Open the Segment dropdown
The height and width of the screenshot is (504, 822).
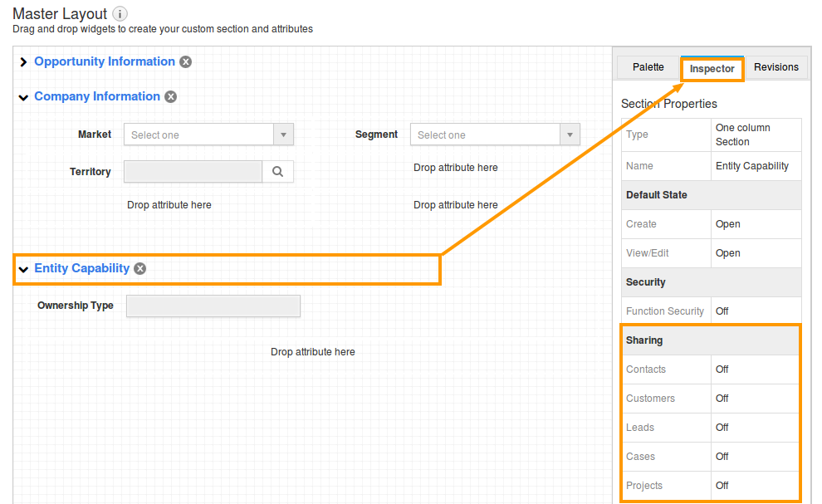(x=495, y=135)
